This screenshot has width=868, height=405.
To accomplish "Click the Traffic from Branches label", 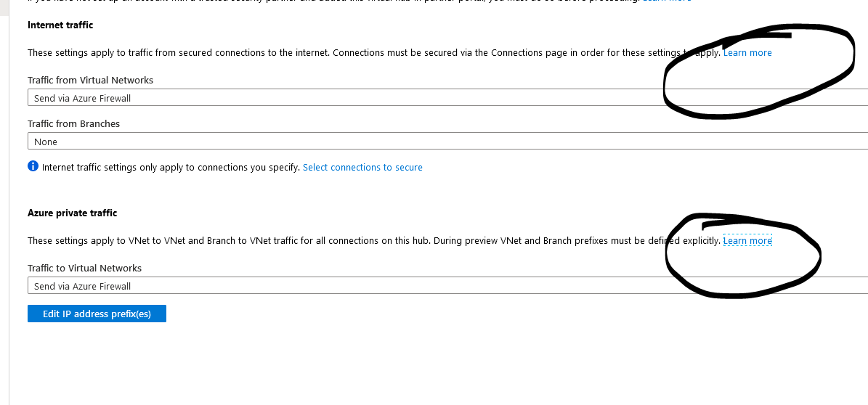I will point(73,124).
